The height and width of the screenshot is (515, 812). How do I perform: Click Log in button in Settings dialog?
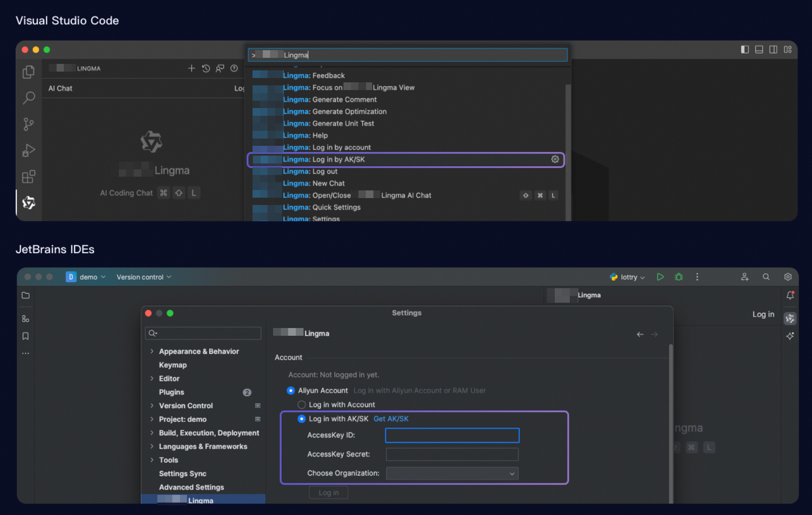click(328, 492)
